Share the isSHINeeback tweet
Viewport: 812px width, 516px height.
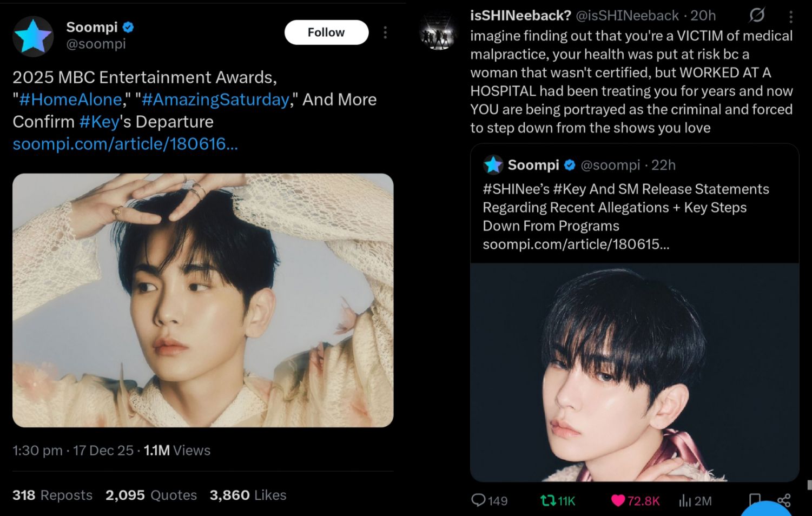tap(784, 500)
